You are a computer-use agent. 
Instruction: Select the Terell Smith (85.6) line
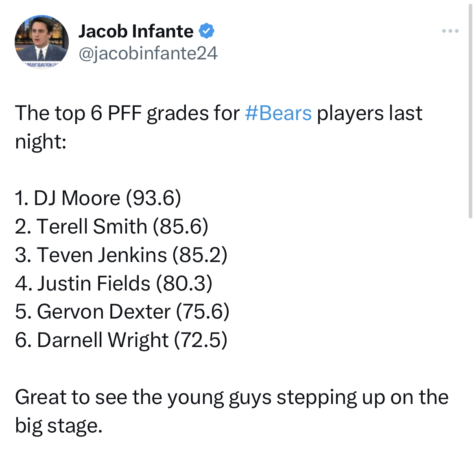click(112, 227)
